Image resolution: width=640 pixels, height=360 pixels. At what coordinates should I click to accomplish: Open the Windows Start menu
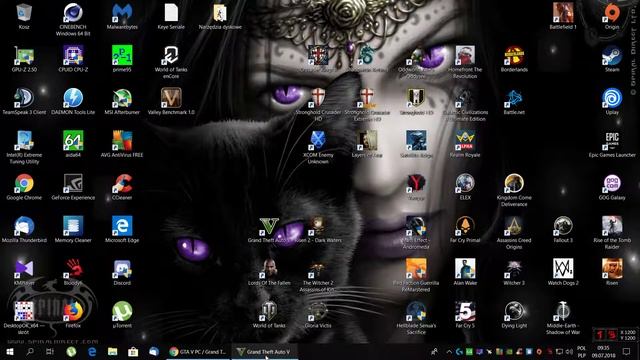coord(10,351)
